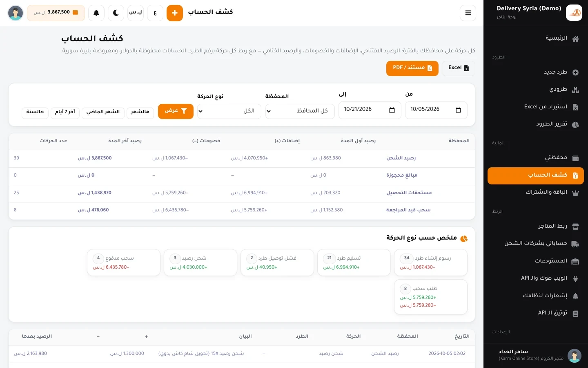The width and height of the screenshot is (588, 368).
Task: Click the إلى date input field
Action: [x=370, y=110]
